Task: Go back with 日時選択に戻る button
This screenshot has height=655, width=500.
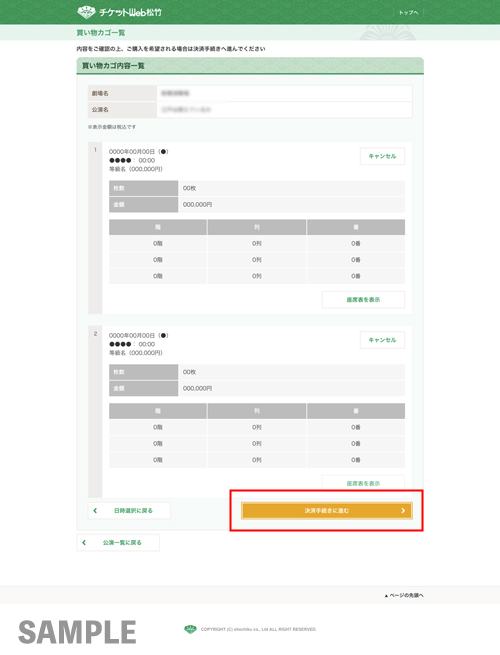Action: point(129,510)
